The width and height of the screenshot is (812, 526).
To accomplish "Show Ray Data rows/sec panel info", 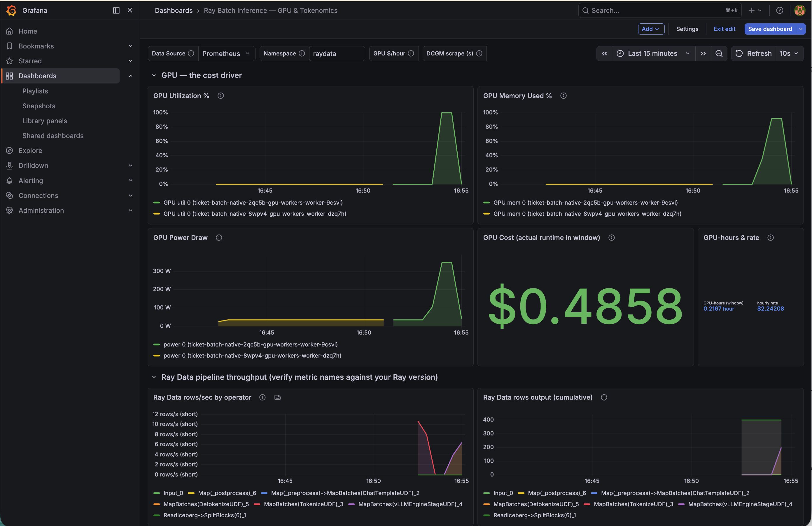I will pos(262,398).
